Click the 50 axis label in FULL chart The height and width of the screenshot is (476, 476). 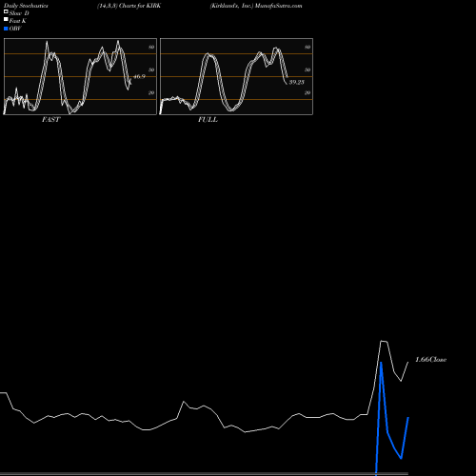pos(307,69)
